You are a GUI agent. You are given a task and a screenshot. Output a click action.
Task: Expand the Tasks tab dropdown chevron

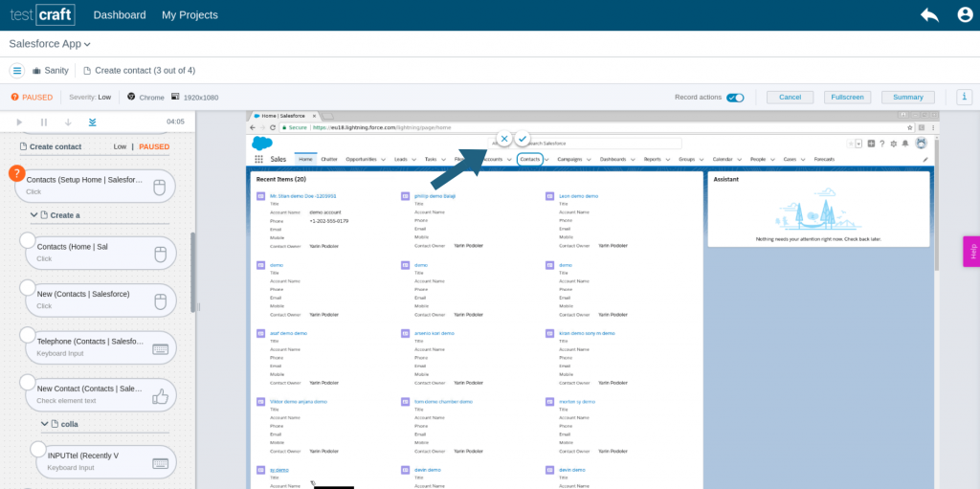pos(444,160)
